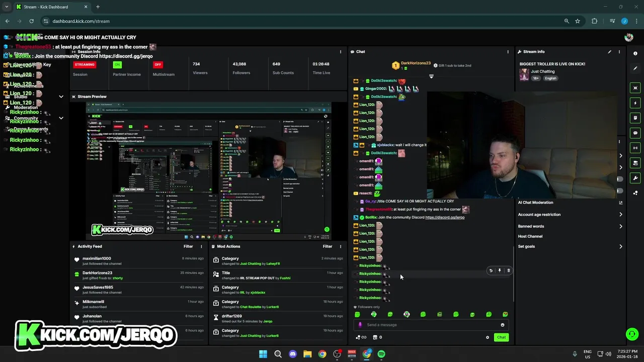Toggle the stream preview widget icon in the sidebar

(x=635, y=88)
